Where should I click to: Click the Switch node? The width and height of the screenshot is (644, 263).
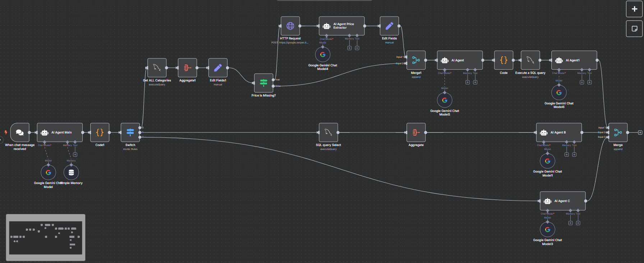point(130,132)
